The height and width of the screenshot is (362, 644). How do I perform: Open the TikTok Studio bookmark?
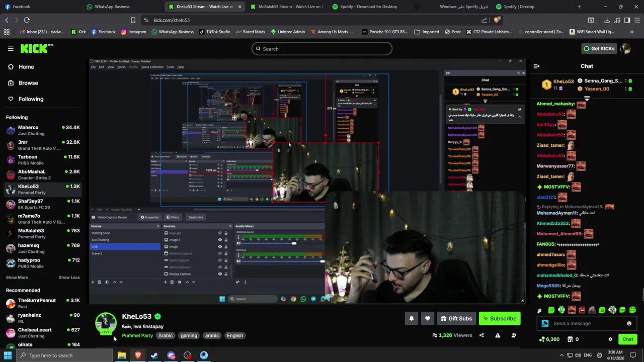coord(214,32)
